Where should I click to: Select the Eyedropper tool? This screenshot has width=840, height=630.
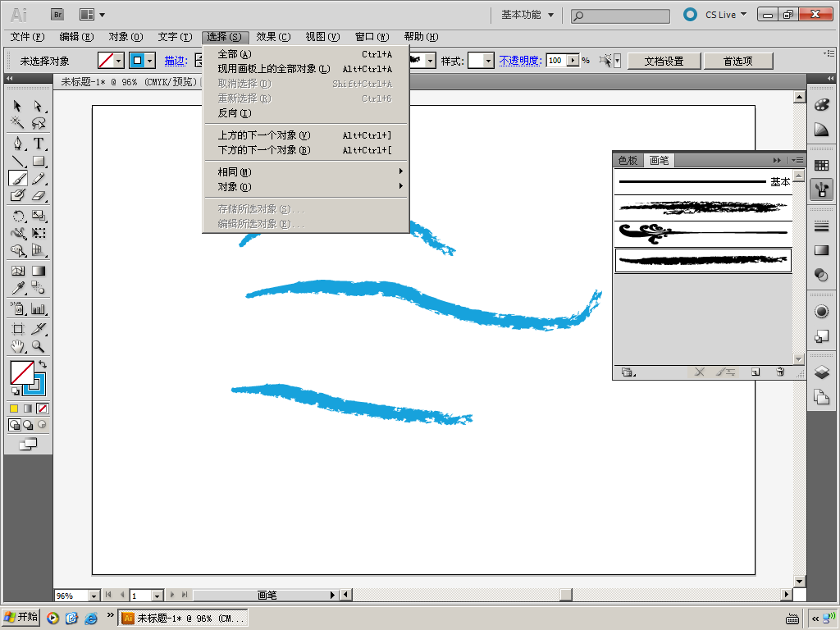[x=17, y=288]
